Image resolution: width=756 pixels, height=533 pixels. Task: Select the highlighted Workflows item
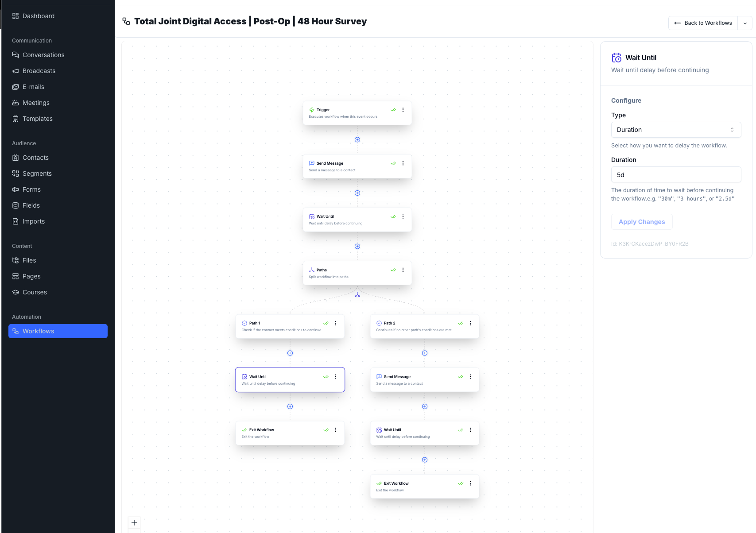[x=58, y=331]
